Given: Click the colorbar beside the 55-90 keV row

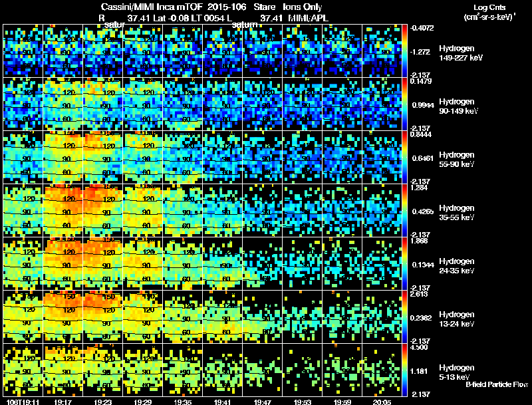Looking at the screenshot, I should coord(404,158).
